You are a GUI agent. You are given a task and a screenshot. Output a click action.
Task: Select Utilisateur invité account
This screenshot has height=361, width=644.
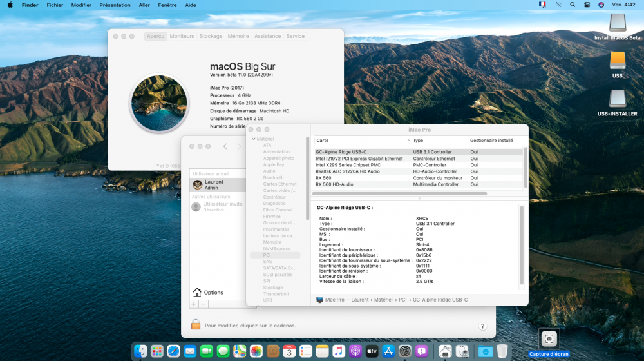(x=218, y=206)
